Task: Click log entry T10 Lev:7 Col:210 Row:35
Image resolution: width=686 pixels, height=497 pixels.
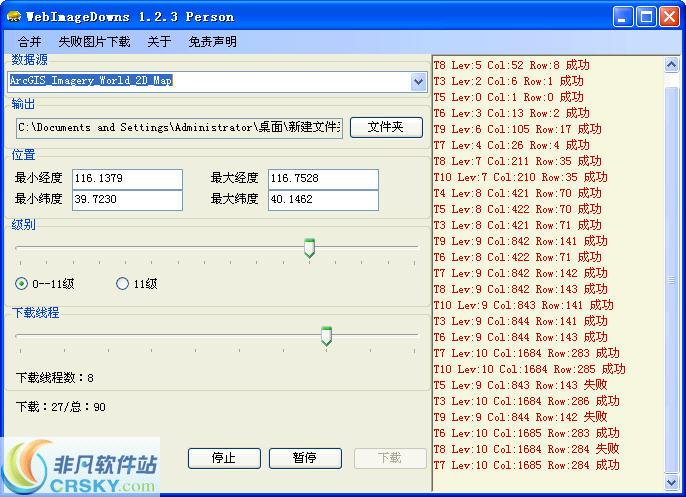Action: [x=521, y=177]
